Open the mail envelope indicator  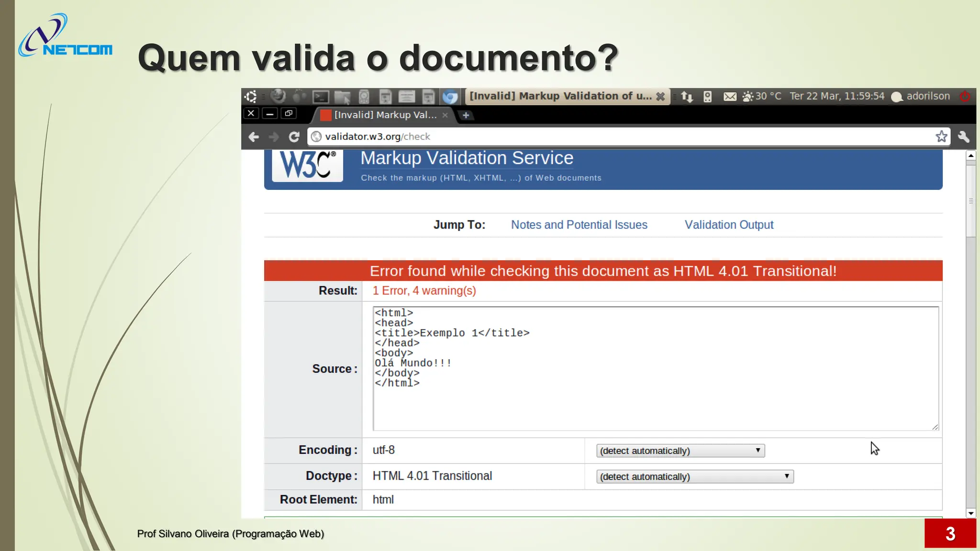pyautogui.click(x=730, y=97)
